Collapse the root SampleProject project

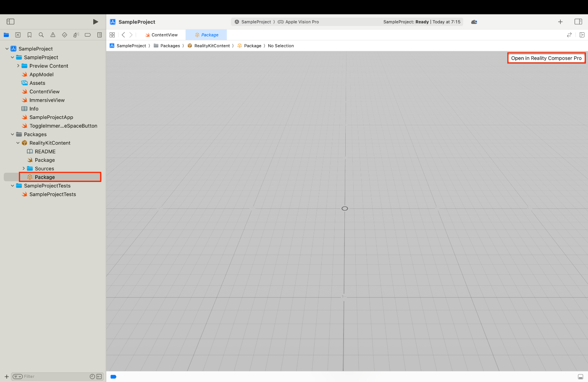tap(7, 49)
